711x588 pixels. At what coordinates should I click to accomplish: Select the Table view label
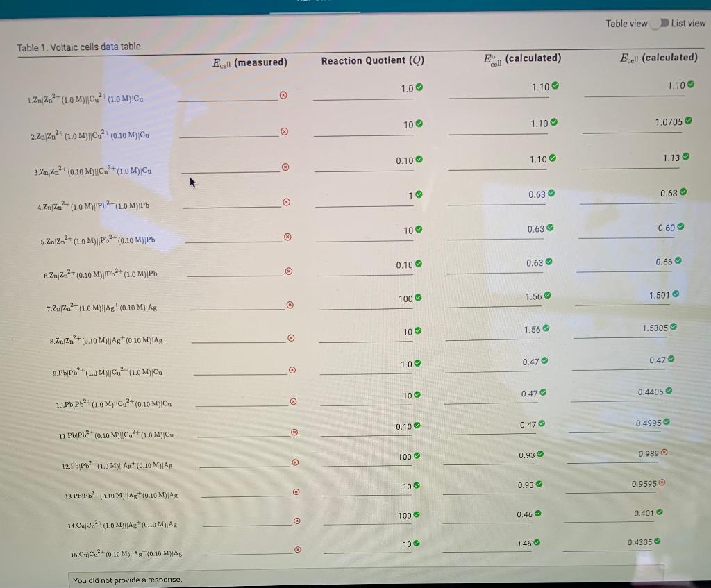[x=626, y=23]
